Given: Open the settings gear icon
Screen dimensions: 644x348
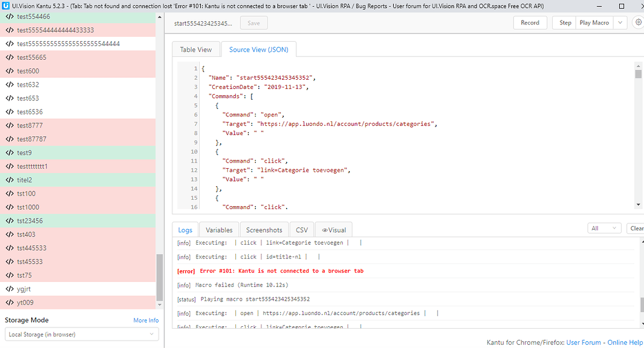Looking at the screenshot, I should coord(638,22).
